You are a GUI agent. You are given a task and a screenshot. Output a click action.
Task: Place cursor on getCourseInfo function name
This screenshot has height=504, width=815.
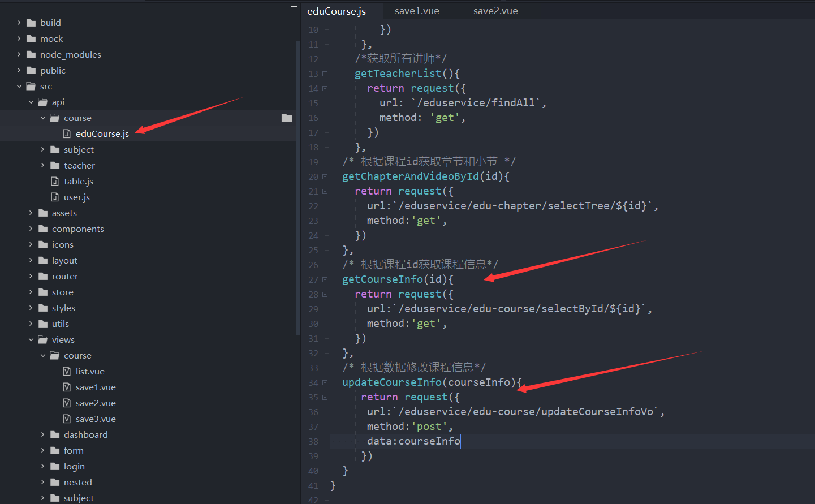(x=382, y=279)
